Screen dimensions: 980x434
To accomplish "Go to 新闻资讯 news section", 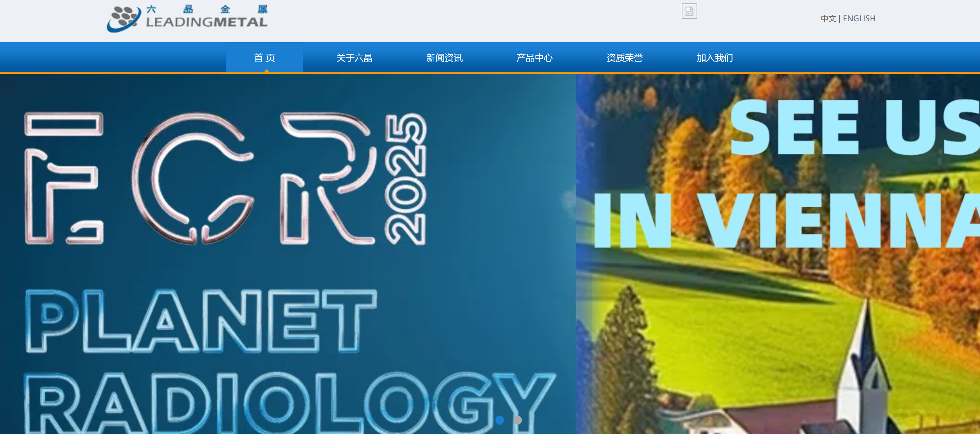I will coord(444,58).
